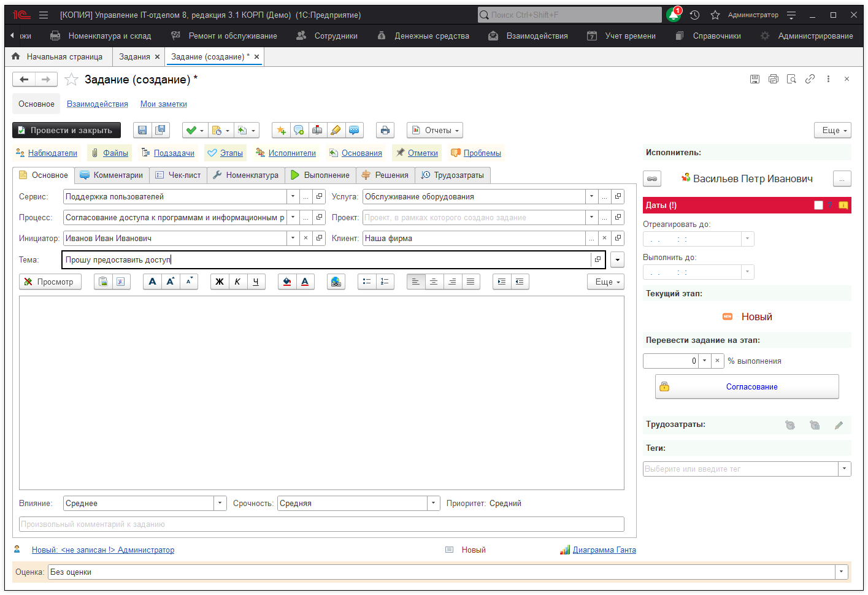Center-align text in the editor
The width and height of the screenshot is (868, 595).
[x=434, y=282]
